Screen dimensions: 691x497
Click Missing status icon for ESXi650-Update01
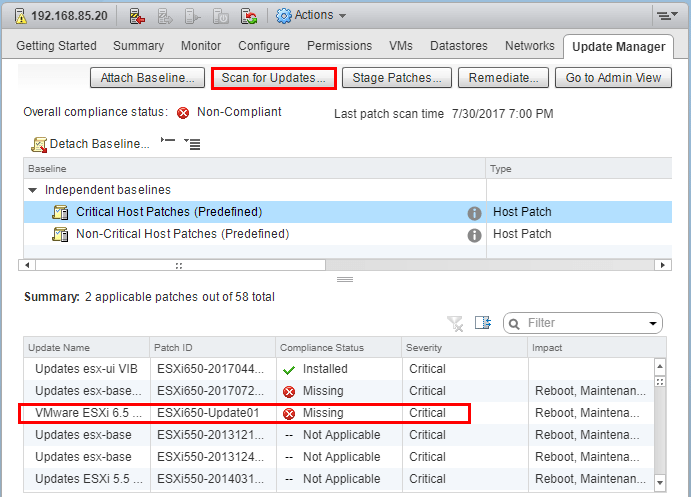click(289, 414)
